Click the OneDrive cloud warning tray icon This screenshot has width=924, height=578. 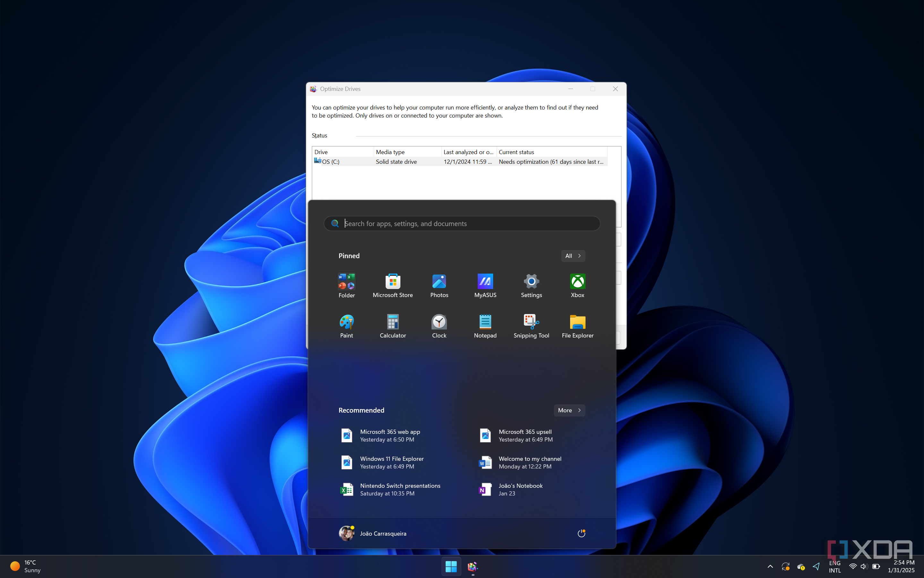tap(801, 566)
